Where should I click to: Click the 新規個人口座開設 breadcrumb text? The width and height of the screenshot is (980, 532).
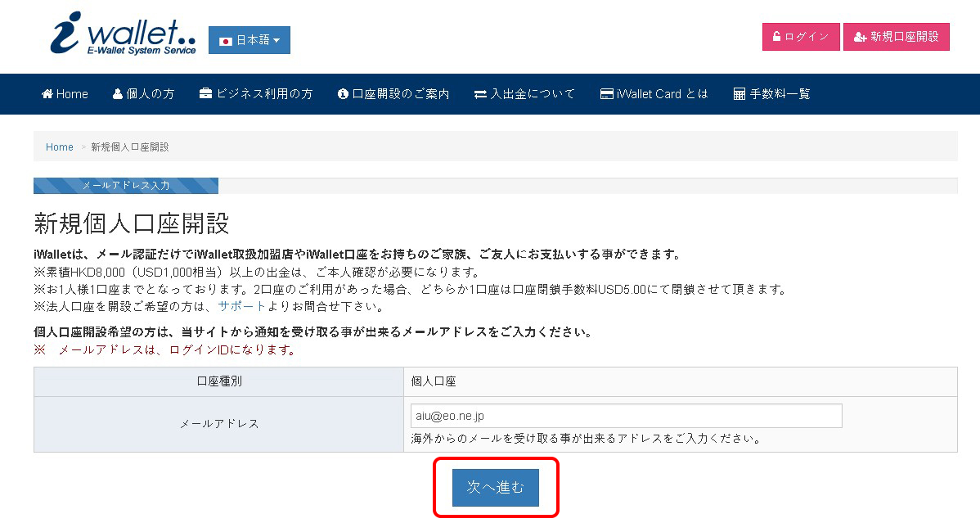(130, 147)
